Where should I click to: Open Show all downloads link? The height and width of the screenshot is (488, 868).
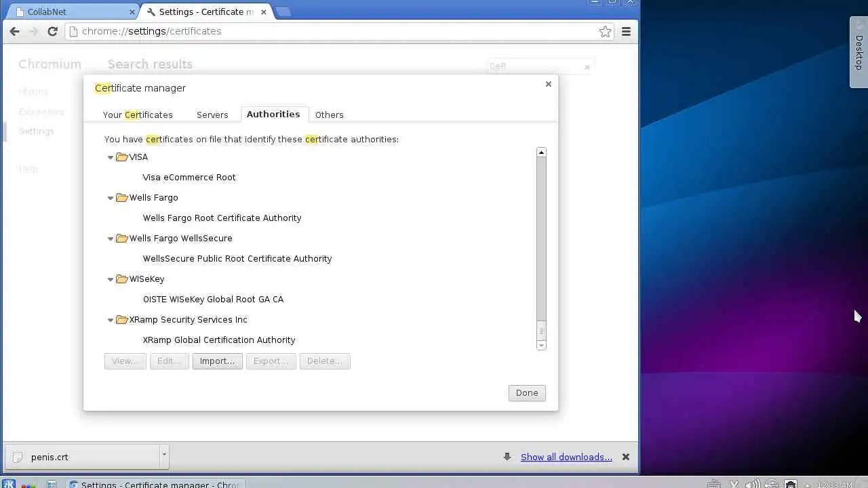[566, 457]
